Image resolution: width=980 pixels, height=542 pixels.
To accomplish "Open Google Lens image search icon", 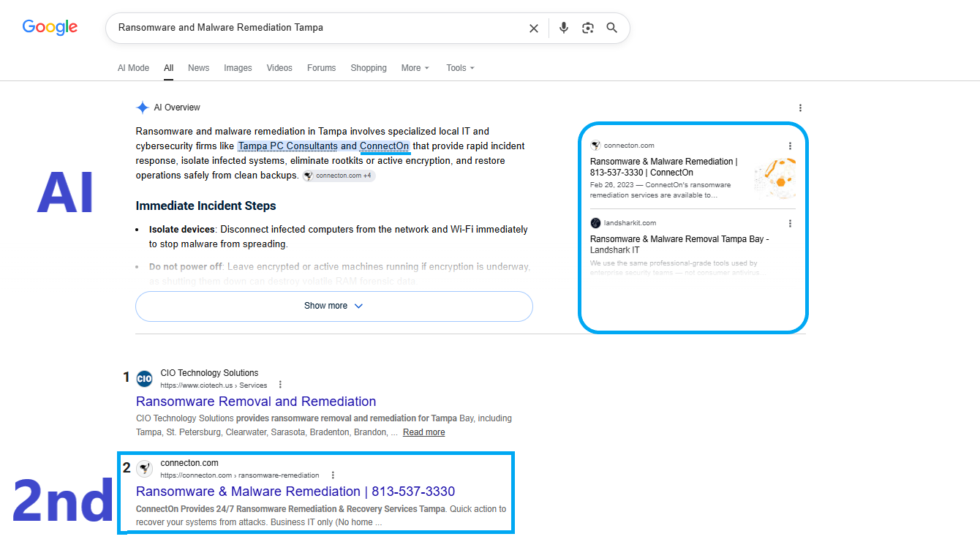I will 588,28.
